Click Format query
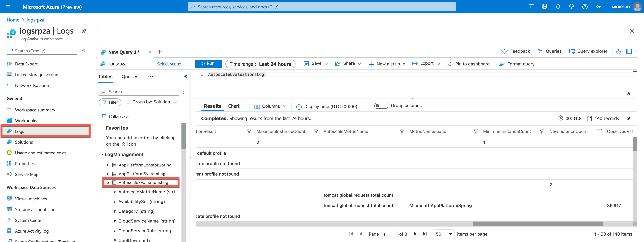Screen dimensions: 644x242 point(517,64)
